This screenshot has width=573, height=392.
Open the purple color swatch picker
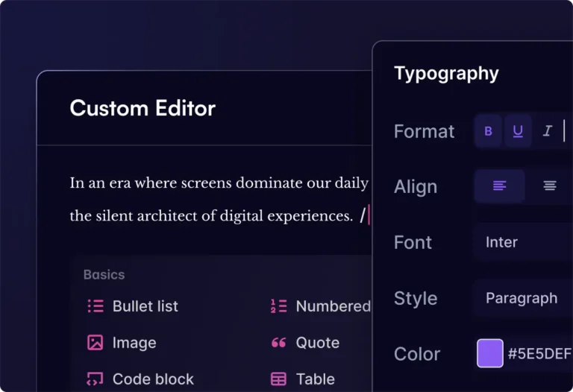point(489,353)
